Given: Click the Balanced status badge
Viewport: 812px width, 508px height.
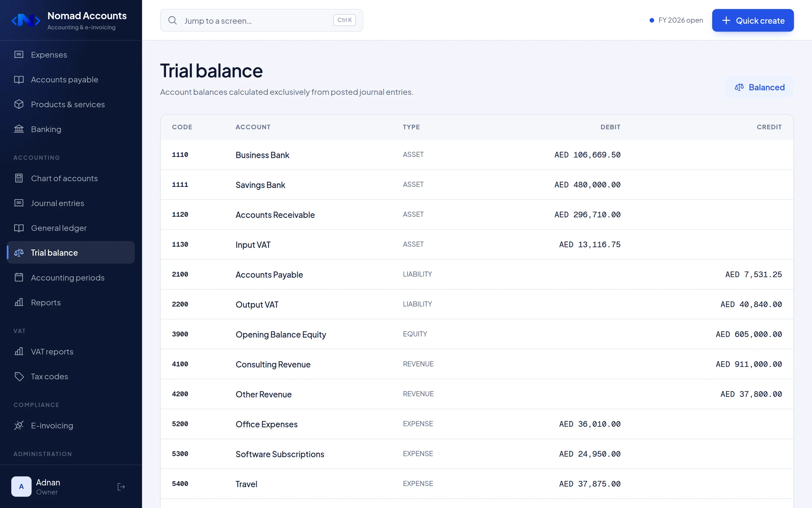Looking at the screenshot, I should (x=760, y=87).
